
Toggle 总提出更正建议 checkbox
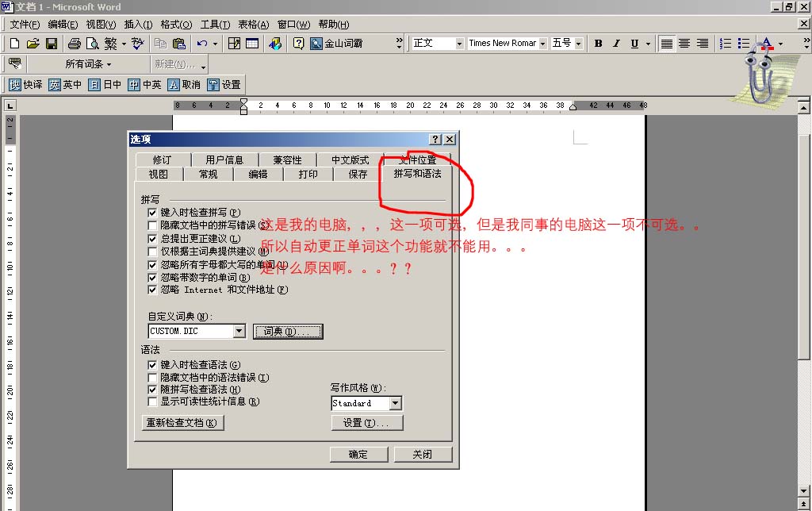[x=152, y=239]
